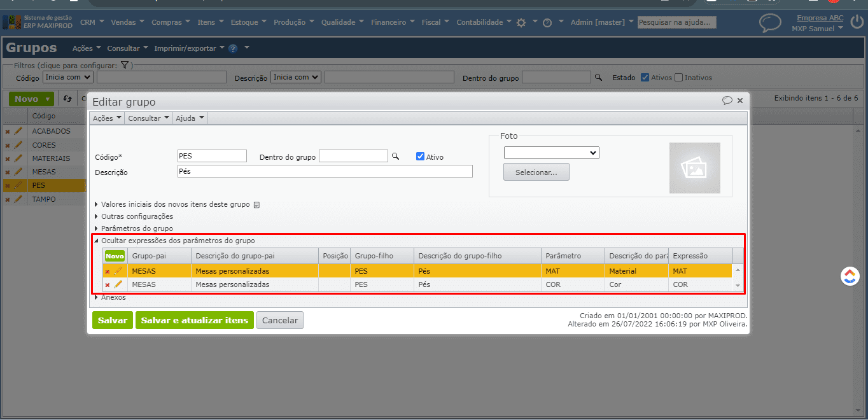Delete the COR parameter expression row
868x420 pixels.
click(107, 285)
